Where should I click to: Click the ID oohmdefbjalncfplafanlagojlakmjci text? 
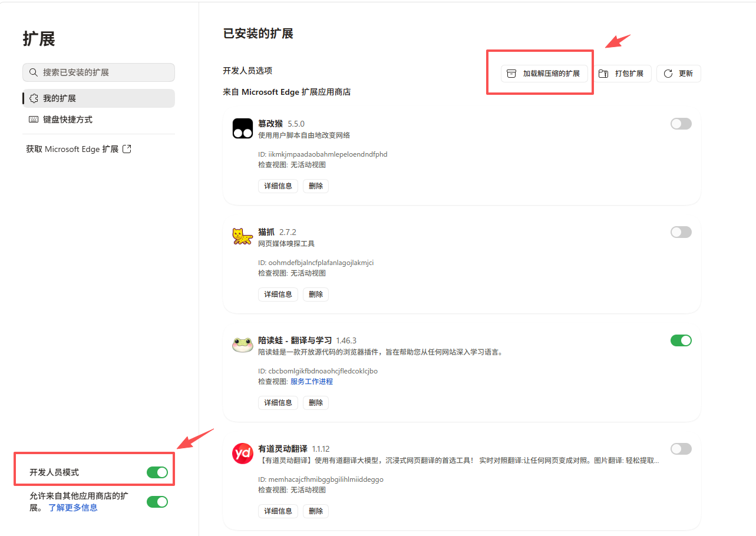tap(316, 263)
